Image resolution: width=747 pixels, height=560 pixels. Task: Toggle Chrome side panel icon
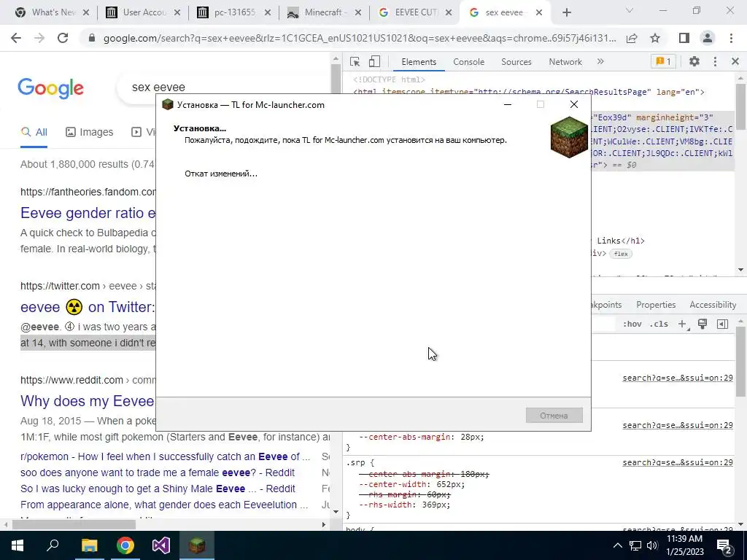click(x=684, y=38)
